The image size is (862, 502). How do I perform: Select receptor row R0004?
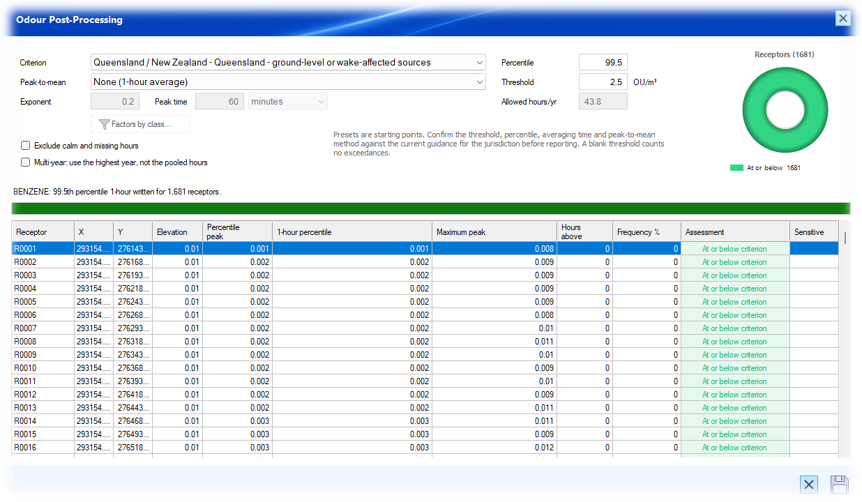[425, 288]
